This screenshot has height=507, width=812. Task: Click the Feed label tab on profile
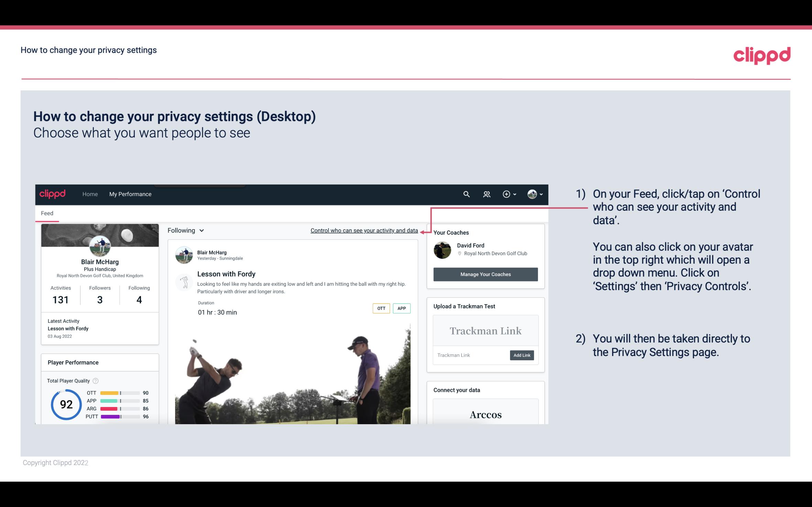pos(47,213)
